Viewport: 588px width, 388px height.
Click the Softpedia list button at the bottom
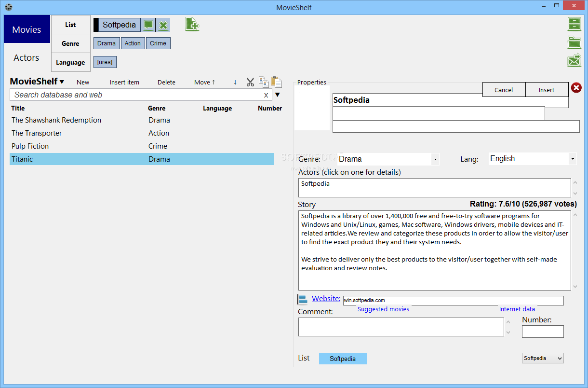343,359
